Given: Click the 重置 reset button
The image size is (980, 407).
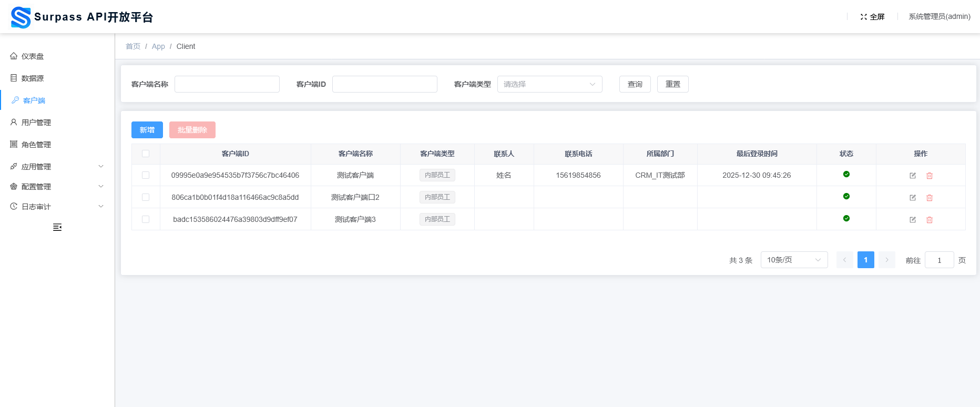Looking at the screenshot, I should [x=673, y=84].
